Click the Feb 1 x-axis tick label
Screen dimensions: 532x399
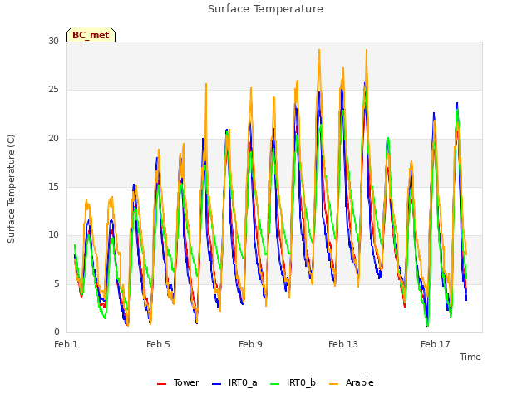(x=66, y=344)
